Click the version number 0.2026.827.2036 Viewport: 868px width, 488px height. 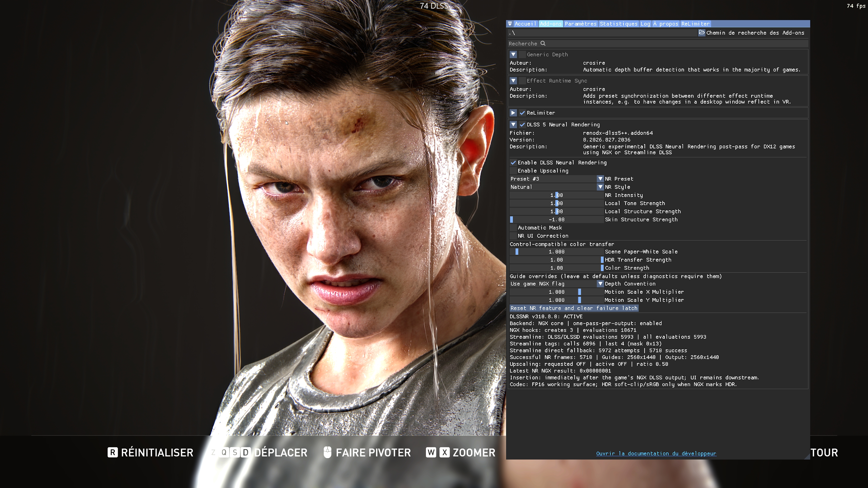[606, 140]
